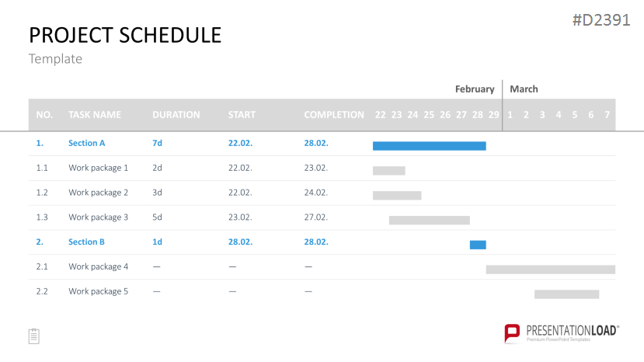Click the PROJECT SCHEDULE title text

pos(125,35)
